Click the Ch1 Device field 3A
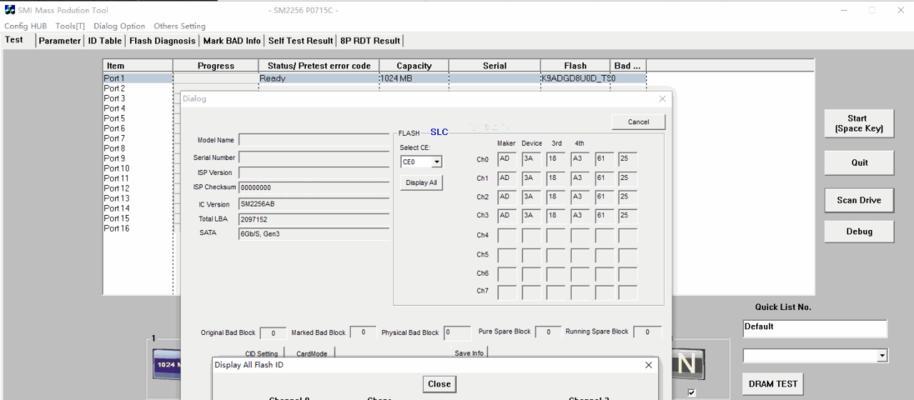 coord(531,178)
